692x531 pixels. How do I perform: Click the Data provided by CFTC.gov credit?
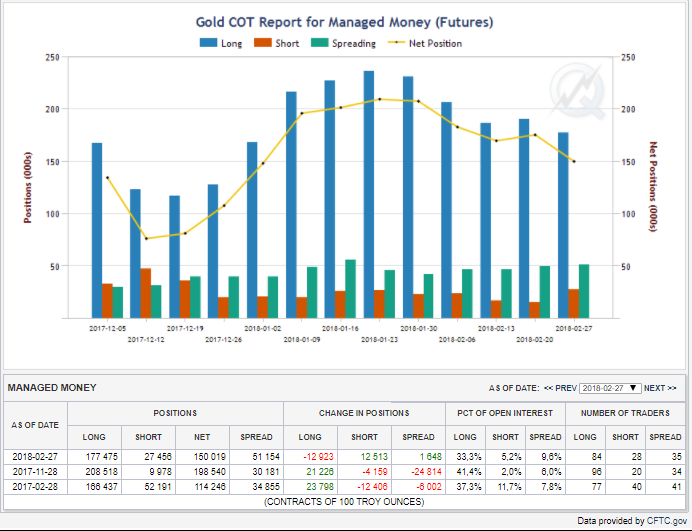[x=632, y=521]
